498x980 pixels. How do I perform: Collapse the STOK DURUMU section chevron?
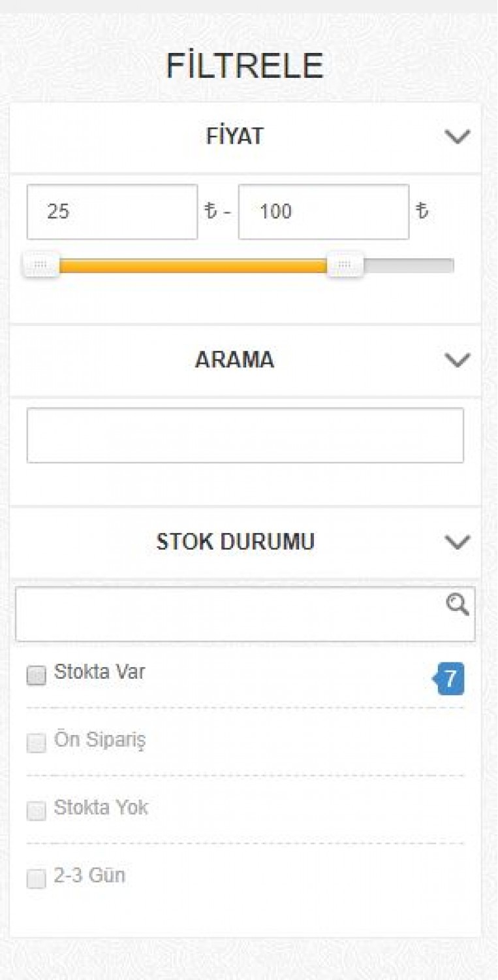coord(457,542)
